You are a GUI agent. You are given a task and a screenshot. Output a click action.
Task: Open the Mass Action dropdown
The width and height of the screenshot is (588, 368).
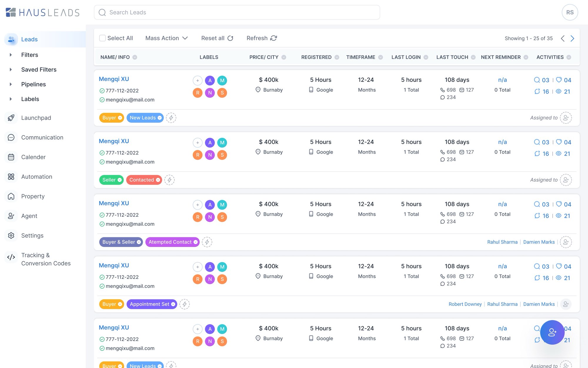tap(166, 38)
